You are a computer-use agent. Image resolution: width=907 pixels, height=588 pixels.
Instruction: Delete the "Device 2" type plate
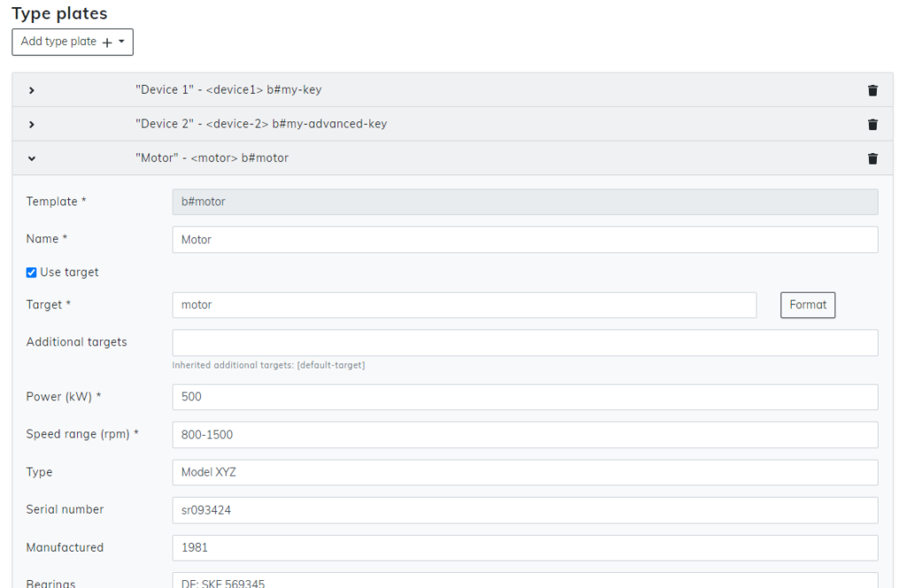[872, 124]
